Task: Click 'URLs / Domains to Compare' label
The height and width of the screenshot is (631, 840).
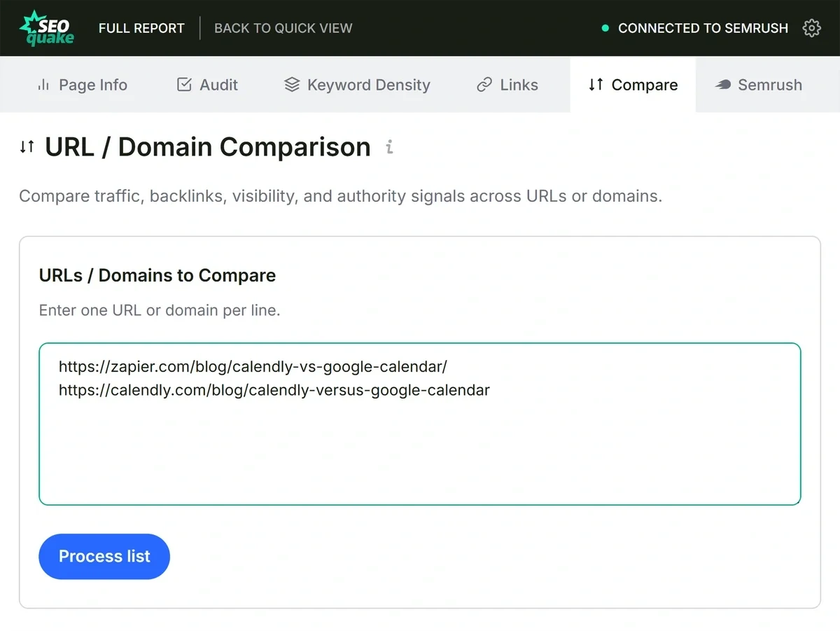Action: click(x=157, y=275)
